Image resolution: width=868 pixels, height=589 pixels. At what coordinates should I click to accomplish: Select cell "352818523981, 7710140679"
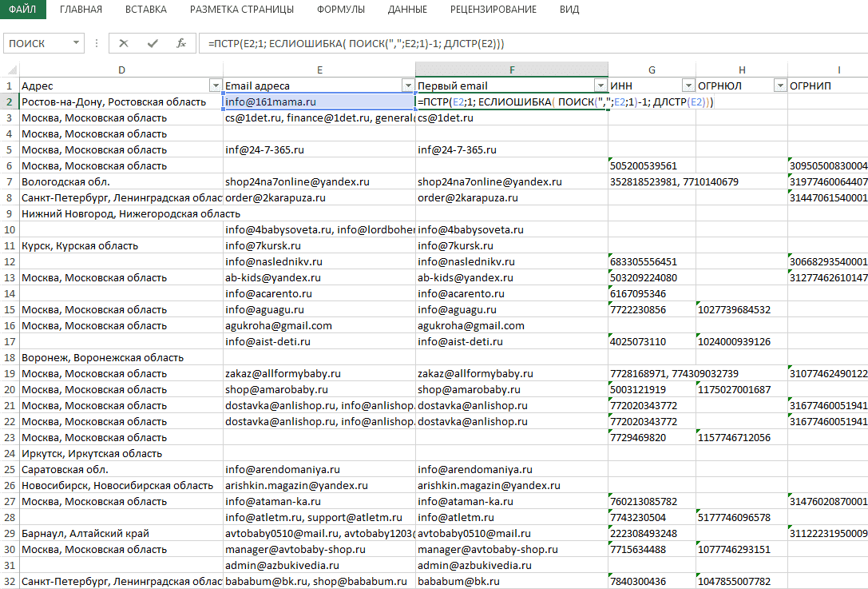pos(652,181)
